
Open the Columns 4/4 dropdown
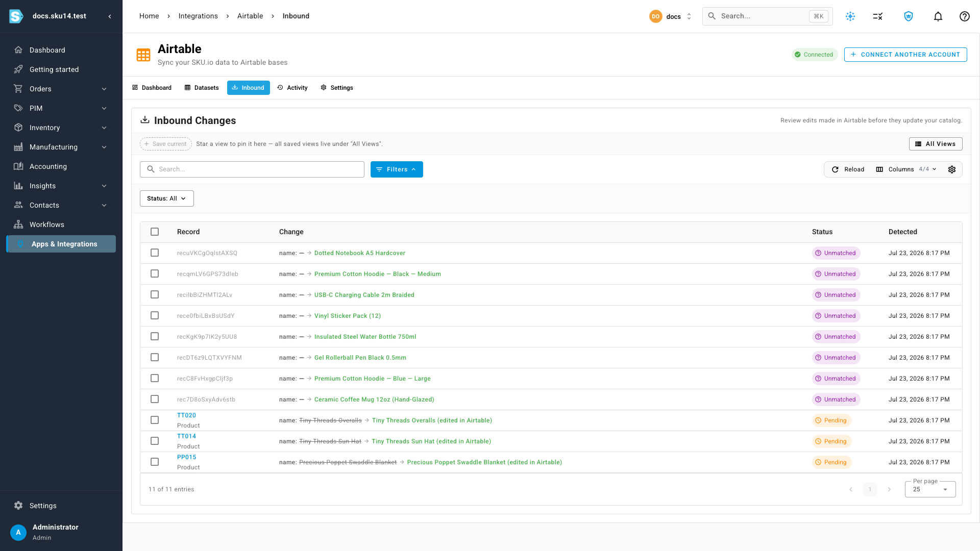[x=906, y=169]
